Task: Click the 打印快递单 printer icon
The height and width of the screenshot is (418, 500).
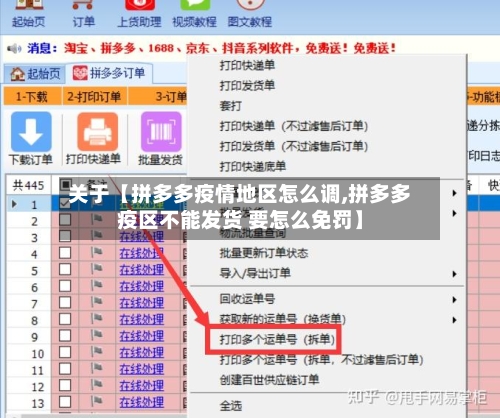Action: [x=97, y=132]
